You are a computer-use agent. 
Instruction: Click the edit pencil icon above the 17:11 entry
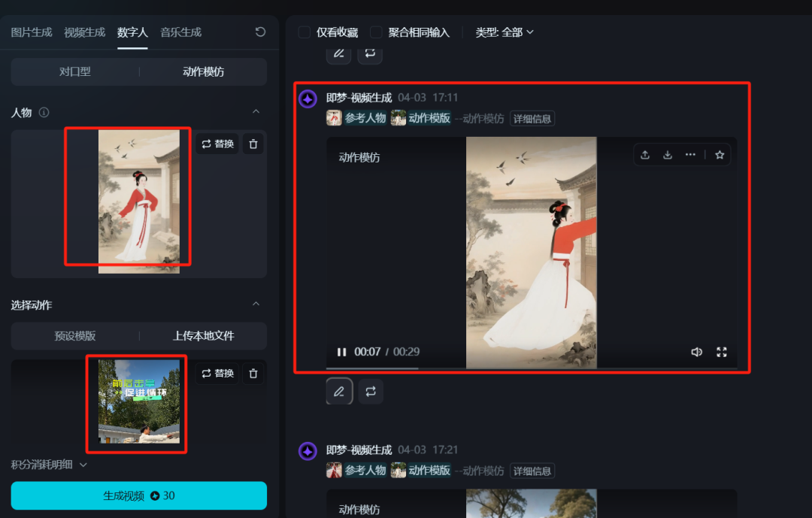tap(338, 54)
